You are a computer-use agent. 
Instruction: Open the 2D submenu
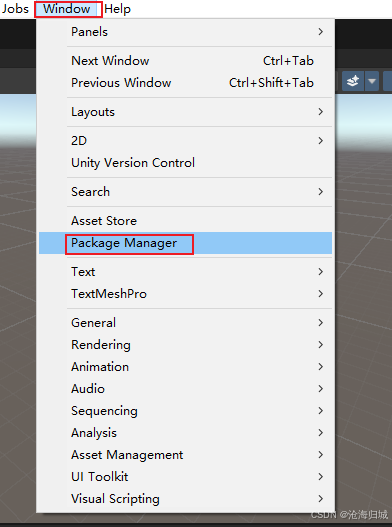[x=185, y=140]
